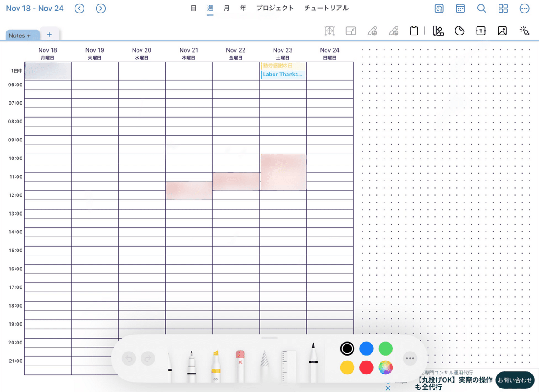Grab the drawing palette top handle
This screenshot has width=539, height=392.
tap(269, 338)
